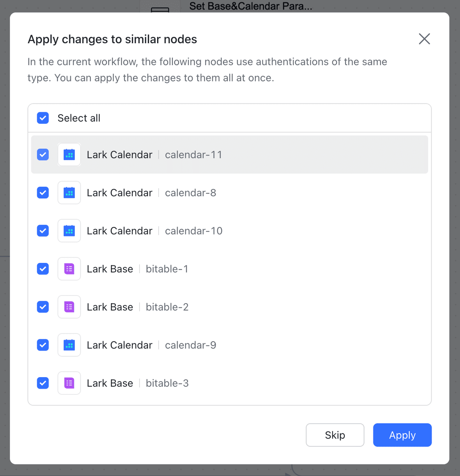
Task: Uncheck the calendar-10 node checkbox
Action: coord(43,231)
